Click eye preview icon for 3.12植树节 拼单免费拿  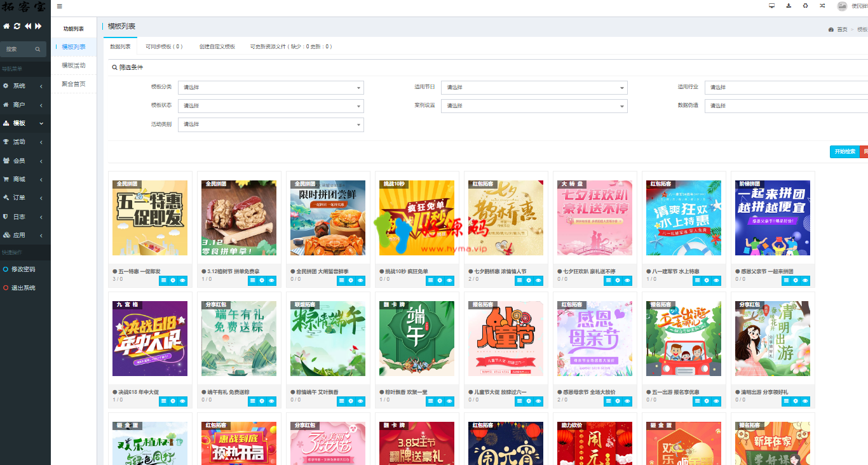click(271, 280)
